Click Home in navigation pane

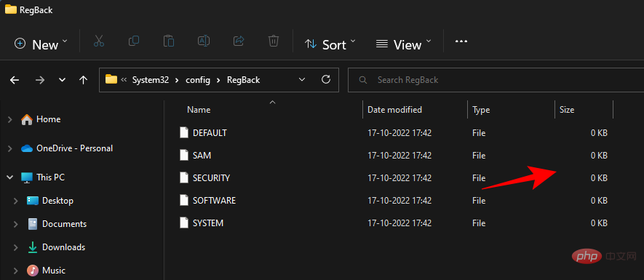point(49,119)
